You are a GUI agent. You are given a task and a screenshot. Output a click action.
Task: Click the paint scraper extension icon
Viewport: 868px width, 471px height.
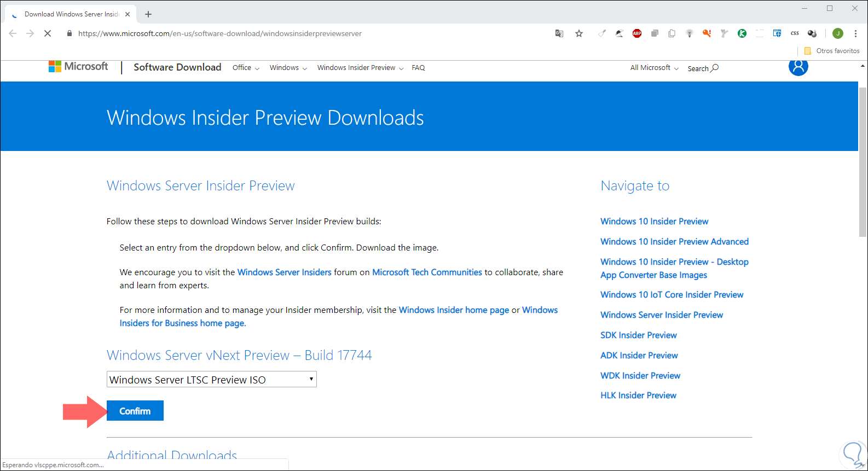click(602, 33)
